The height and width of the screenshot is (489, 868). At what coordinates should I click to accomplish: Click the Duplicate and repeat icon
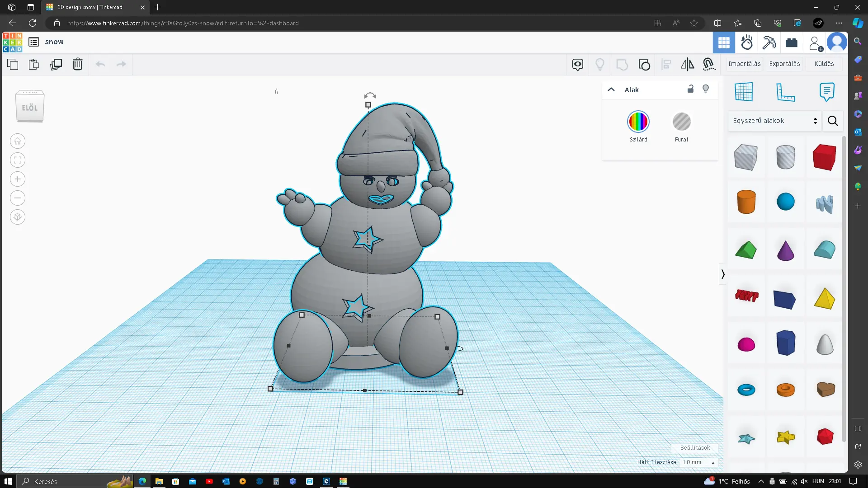[56, 65]
